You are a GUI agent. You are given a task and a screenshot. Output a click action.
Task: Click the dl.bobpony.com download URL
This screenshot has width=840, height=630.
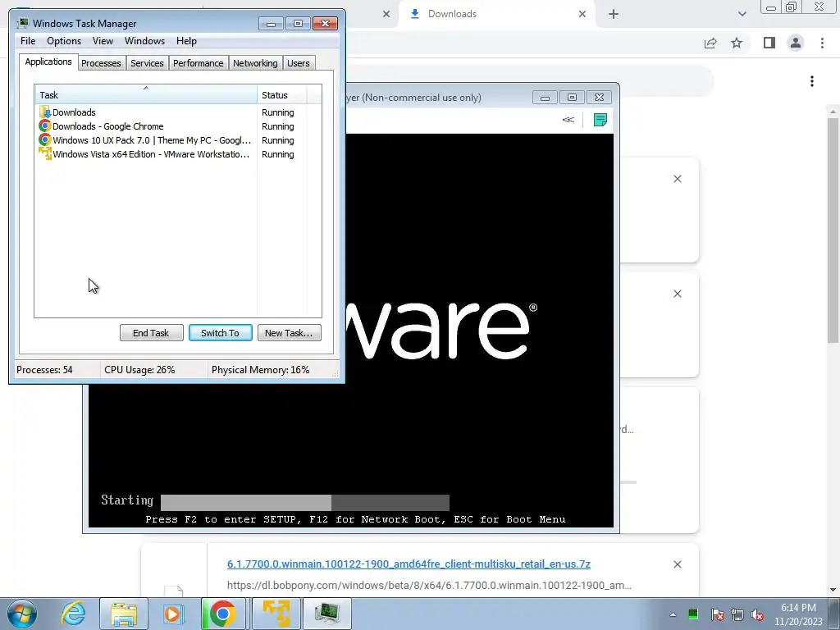[429, 585]
